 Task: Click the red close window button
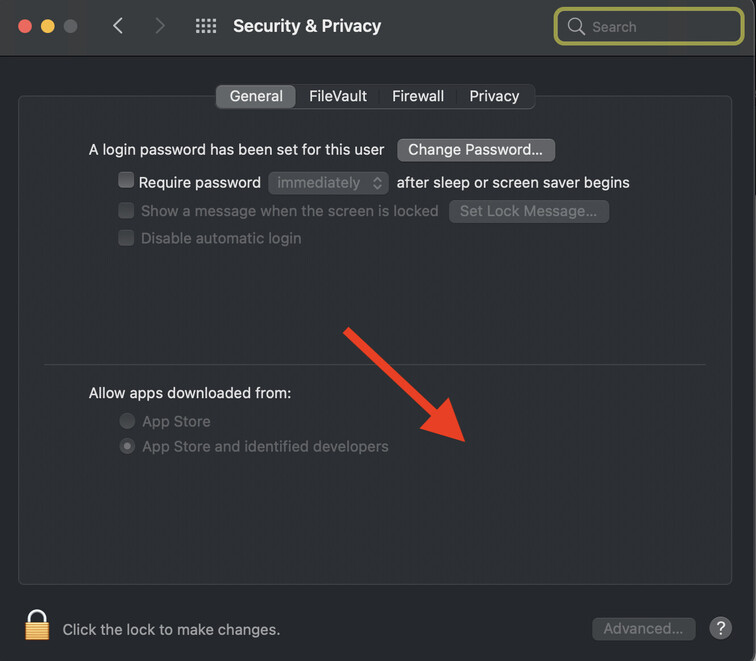[25, 26]
